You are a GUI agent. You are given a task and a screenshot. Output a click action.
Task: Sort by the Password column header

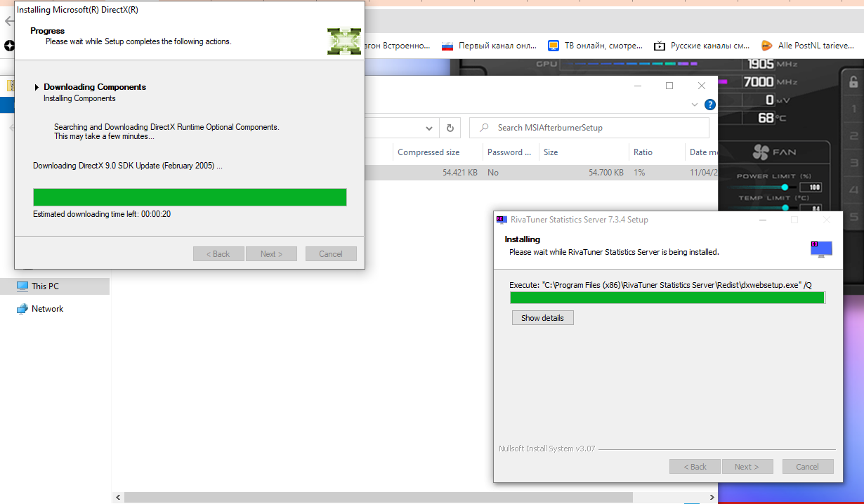click(x=511, y=152)
